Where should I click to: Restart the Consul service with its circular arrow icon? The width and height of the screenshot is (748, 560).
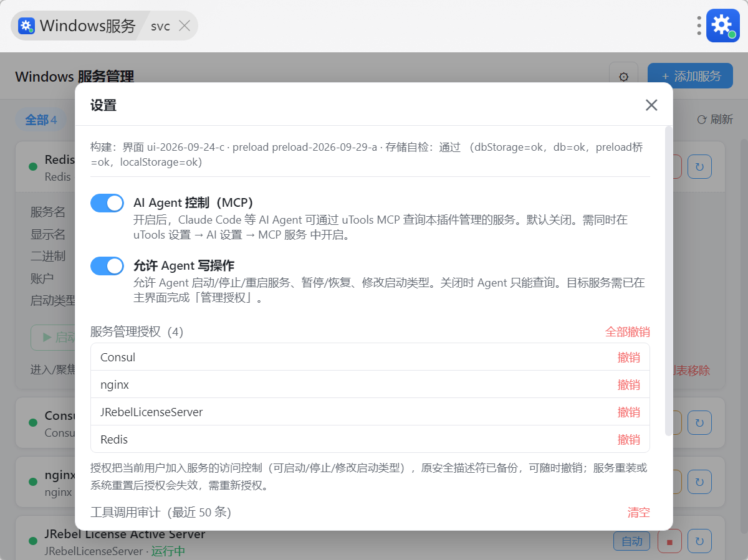(699, 423)
